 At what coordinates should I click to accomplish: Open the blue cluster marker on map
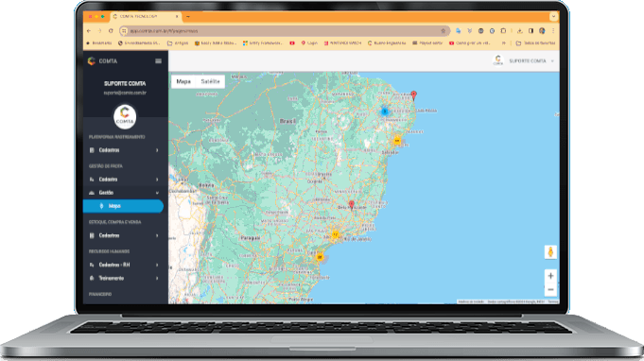(x=385, y=112)
